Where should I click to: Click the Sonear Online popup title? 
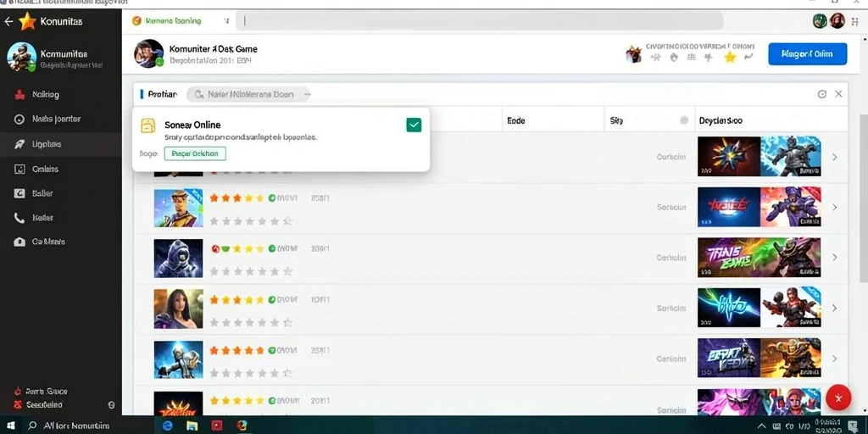pyautogui.click(x=192, y=125)
